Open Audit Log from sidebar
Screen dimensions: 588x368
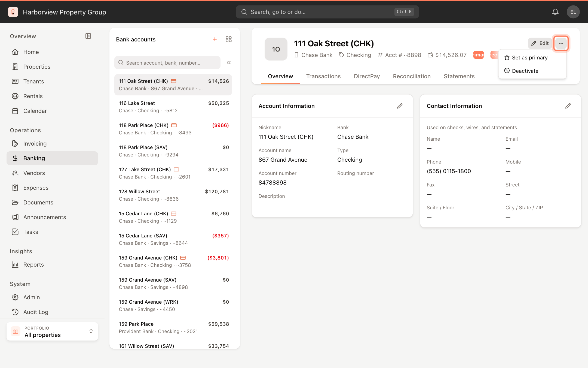point(52,312)
